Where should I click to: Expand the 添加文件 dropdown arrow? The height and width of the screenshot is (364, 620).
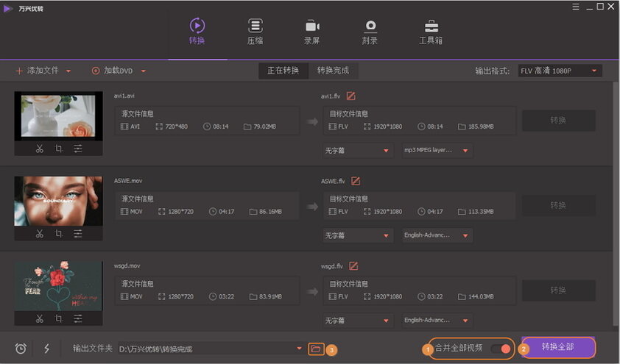pos(68,71)
